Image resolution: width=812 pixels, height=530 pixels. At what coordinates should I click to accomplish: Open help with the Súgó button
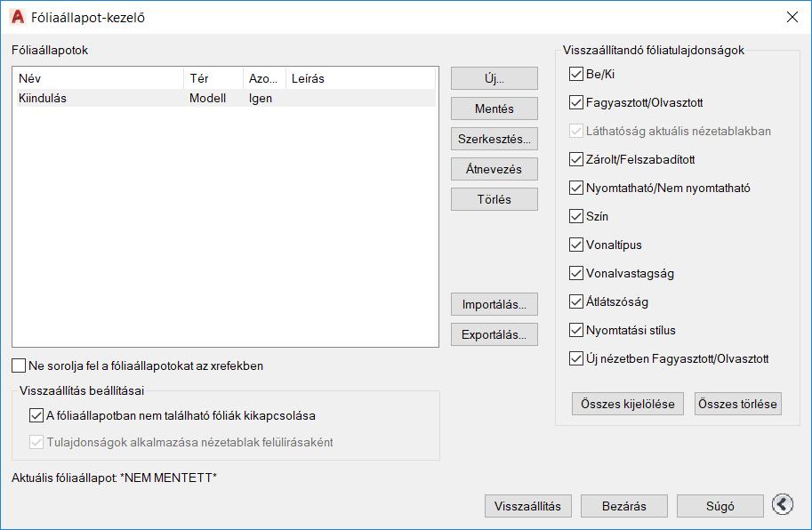coord(720,506)
